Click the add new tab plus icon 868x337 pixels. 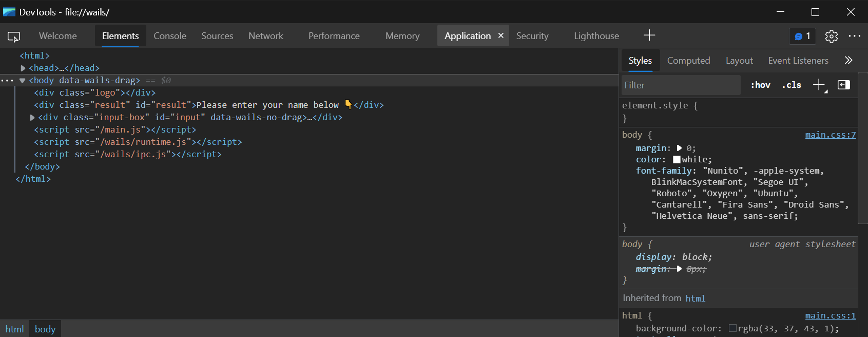coord(649,35)
